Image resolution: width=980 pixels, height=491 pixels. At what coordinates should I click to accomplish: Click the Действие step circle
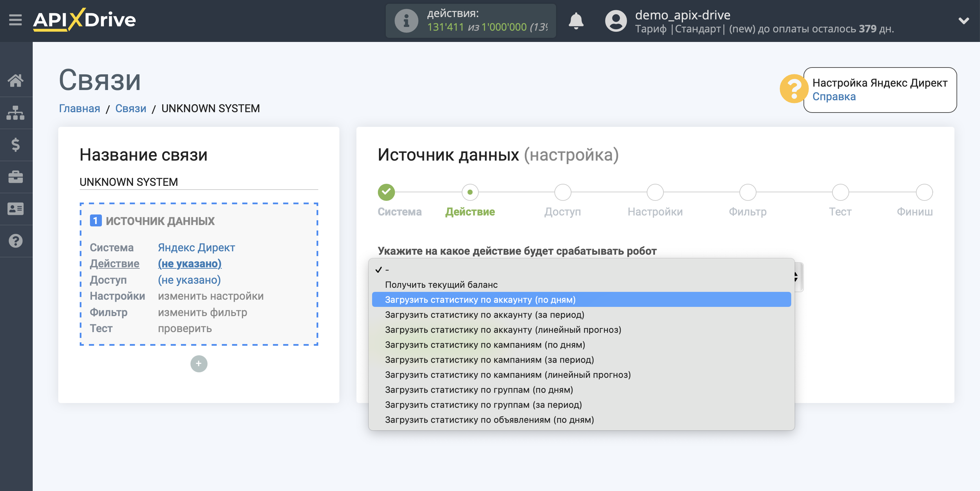click(x=470, y=192)
